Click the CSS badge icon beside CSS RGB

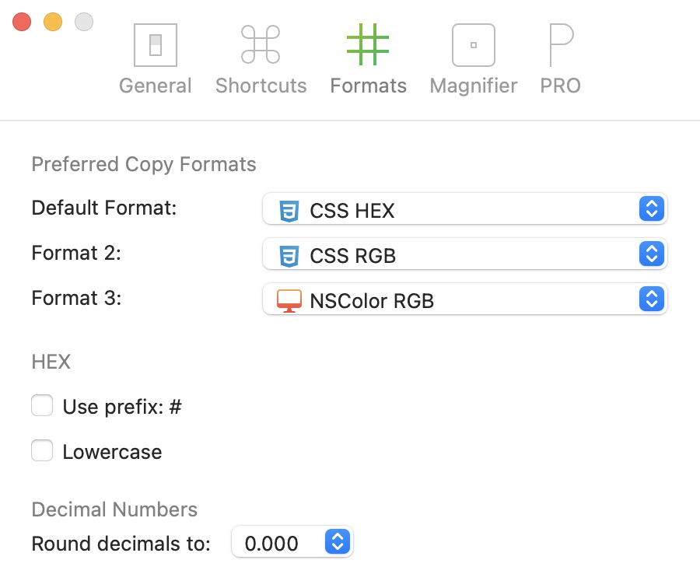click(x=289, y=255)
